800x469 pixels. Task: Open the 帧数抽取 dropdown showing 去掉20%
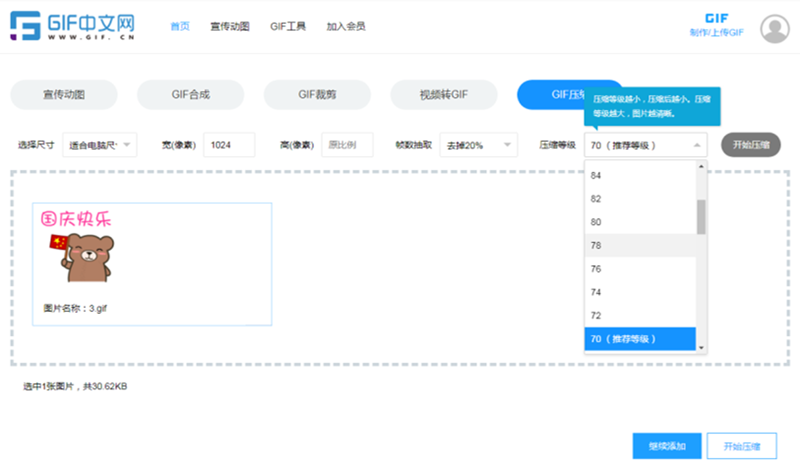(479, 145)
